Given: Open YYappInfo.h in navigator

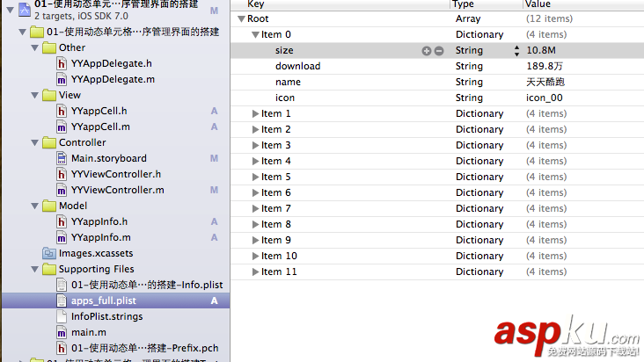Looking at the screenshot, I should [99, 221].
